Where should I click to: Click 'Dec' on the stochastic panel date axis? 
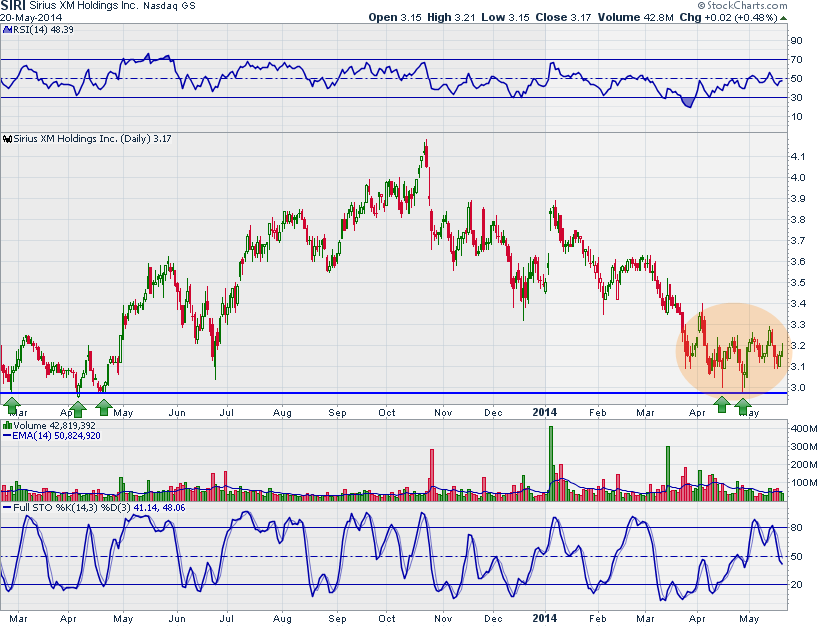tap(493, 619)
